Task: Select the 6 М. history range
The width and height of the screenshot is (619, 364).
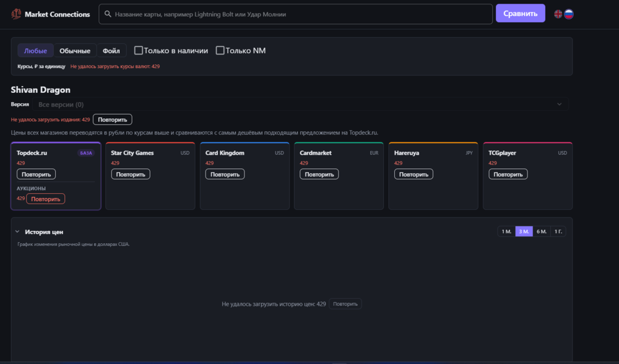Action: tap(541, 232)
